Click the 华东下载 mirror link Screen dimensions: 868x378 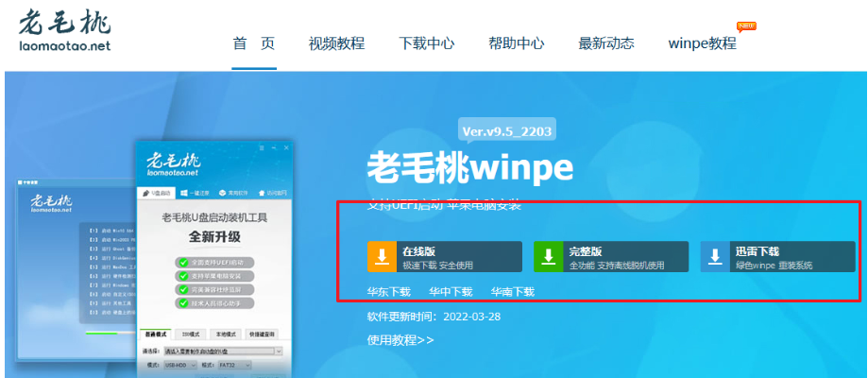[x=388, y=292]
